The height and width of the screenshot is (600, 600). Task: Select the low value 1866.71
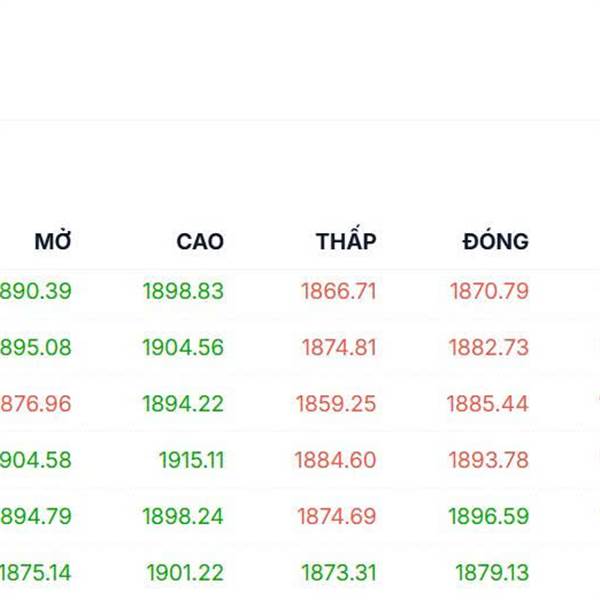pos(338,292)
